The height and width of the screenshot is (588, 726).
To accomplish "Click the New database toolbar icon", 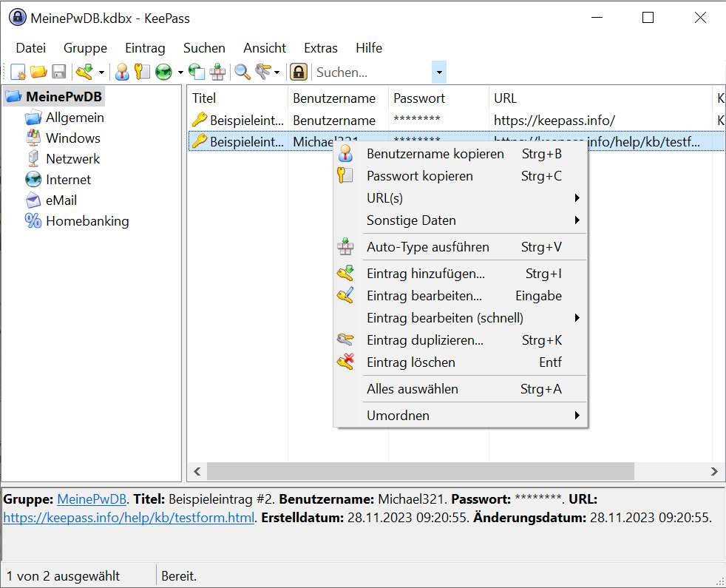I will (x=18, y=72).
